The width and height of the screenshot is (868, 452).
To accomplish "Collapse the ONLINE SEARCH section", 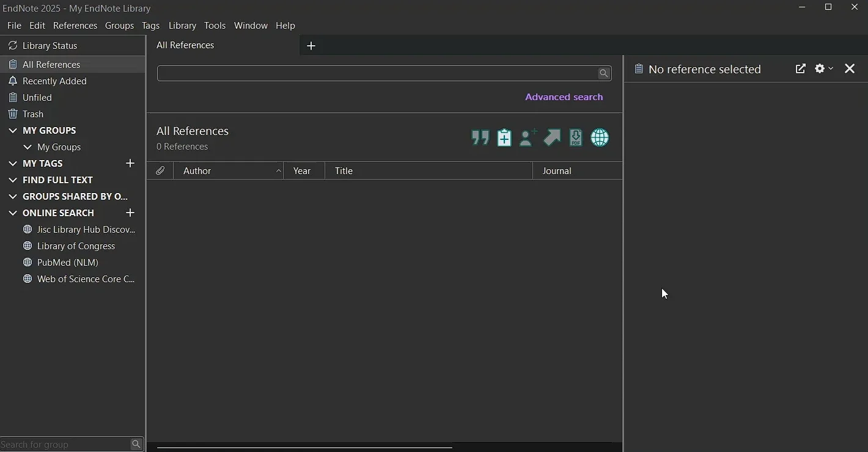I will pyautogui.click(x=13, y=213).
